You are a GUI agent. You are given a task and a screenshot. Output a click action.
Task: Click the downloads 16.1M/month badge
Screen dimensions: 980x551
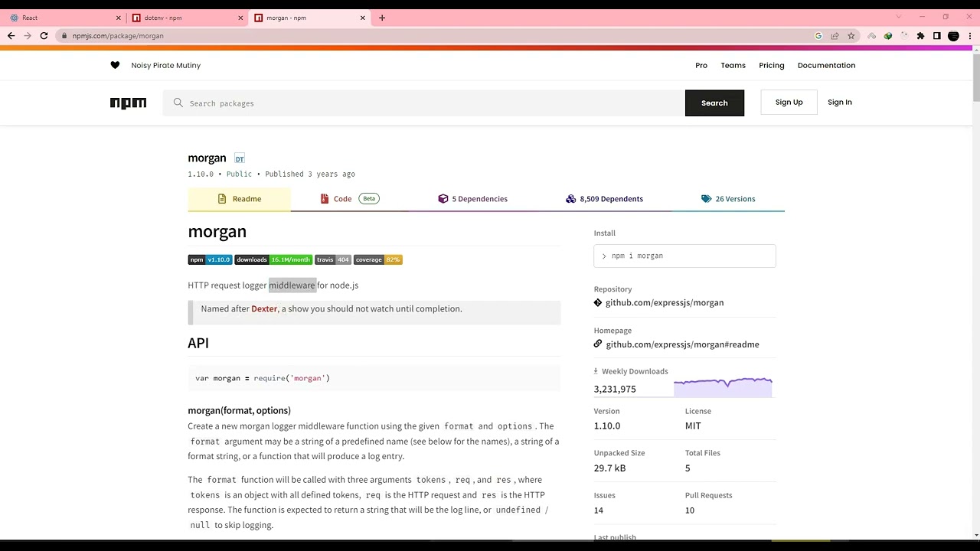tap(273, 260)
